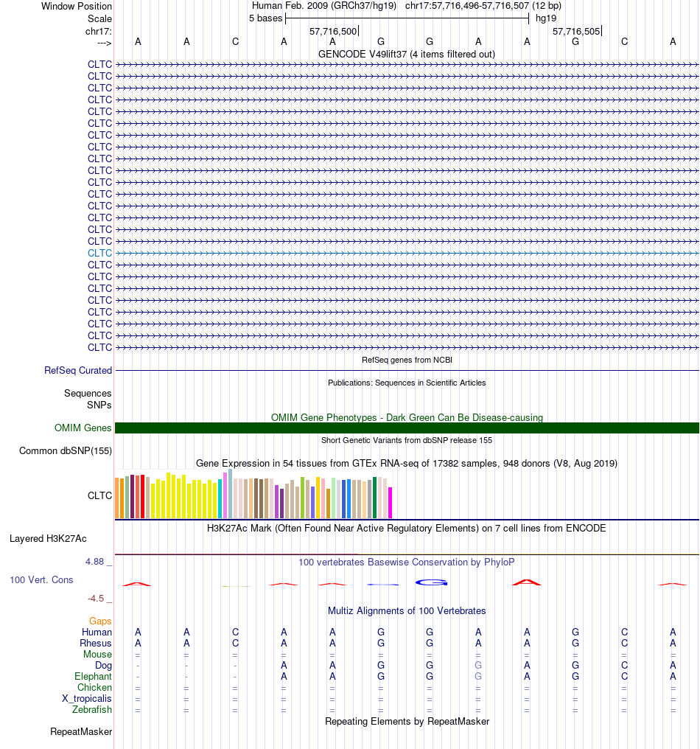The width and height of the screenshot is (700, 749).
Task: Open 'RefSeq genes from NCBI' track title
Action: coord(407,360)
